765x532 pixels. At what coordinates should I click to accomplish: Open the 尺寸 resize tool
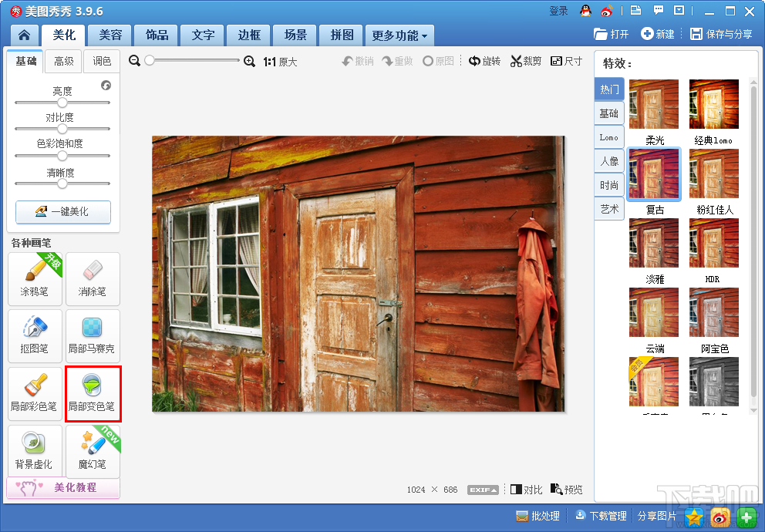tap(567, 61)
